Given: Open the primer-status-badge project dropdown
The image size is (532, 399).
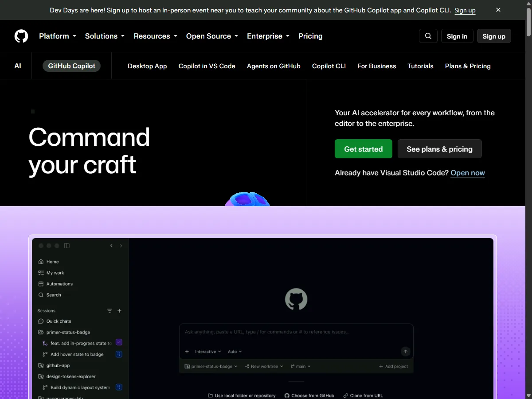Looking at the screenshot, I should click(x=211, y=367).
